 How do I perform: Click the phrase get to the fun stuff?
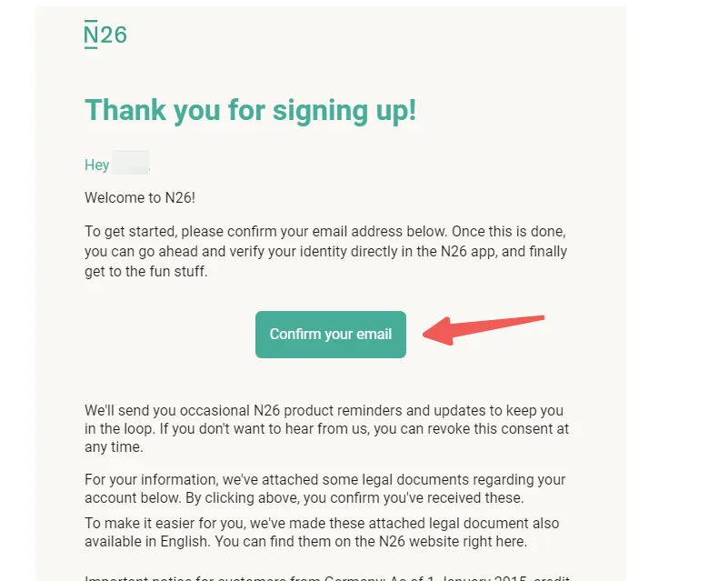point(145,271)
